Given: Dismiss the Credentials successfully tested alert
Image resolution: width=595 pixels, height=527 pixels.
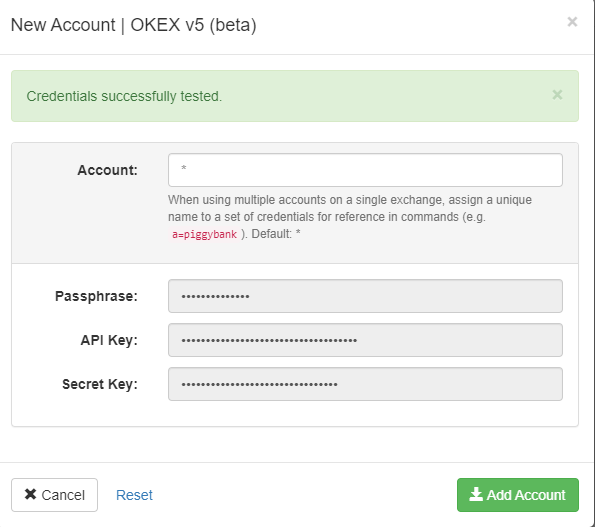Looking at the screenshot, I should (x=557, y=95).
